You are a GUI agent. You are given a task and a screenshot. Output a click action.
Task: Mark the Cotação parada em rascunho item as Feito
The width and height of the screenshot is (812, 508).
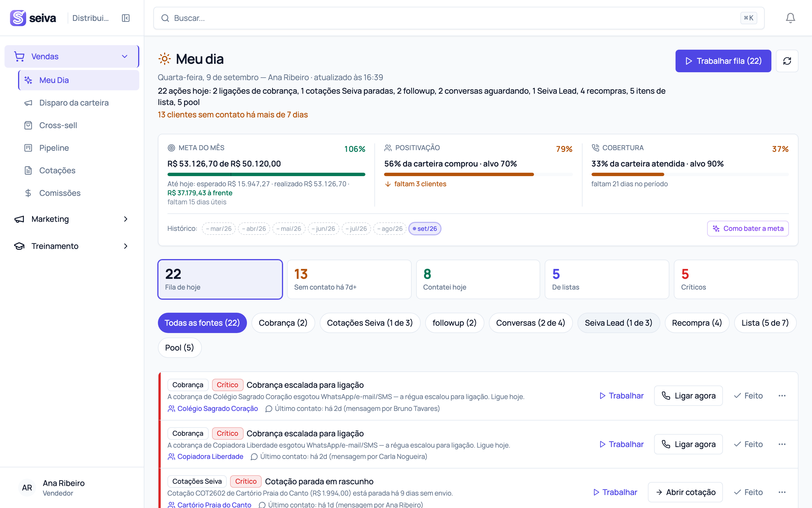749,492
